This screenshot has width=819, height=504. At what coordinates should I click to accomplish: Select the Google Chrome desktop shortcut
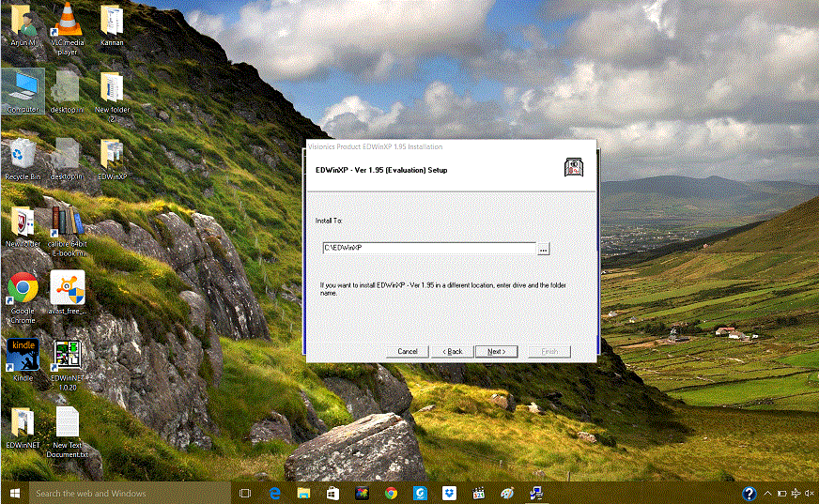click(23, 298)
